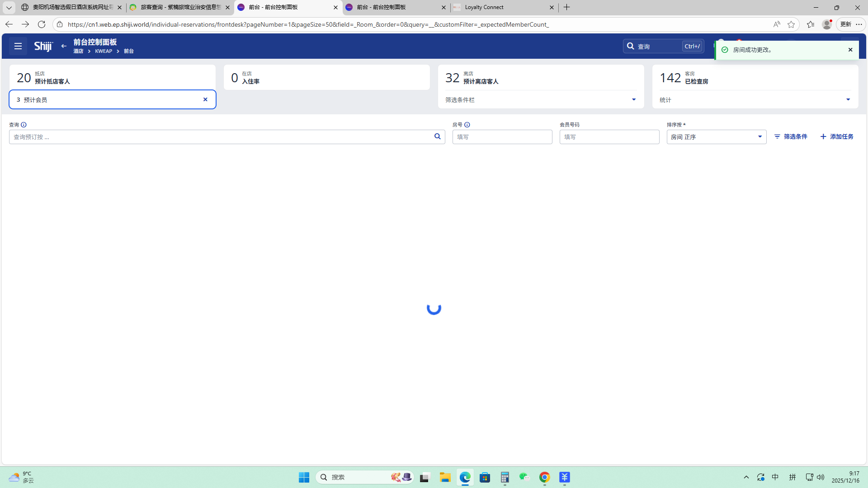868x488 pixels.
Task: Click the 酒店 breadcrumb link
Action: tap(78, 51)
